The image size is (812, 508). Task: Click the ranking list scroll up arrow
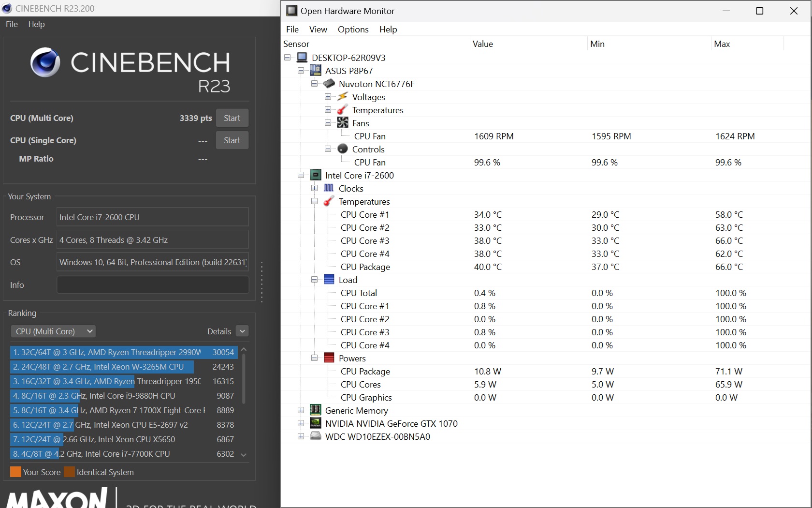(x=244, y=349)
